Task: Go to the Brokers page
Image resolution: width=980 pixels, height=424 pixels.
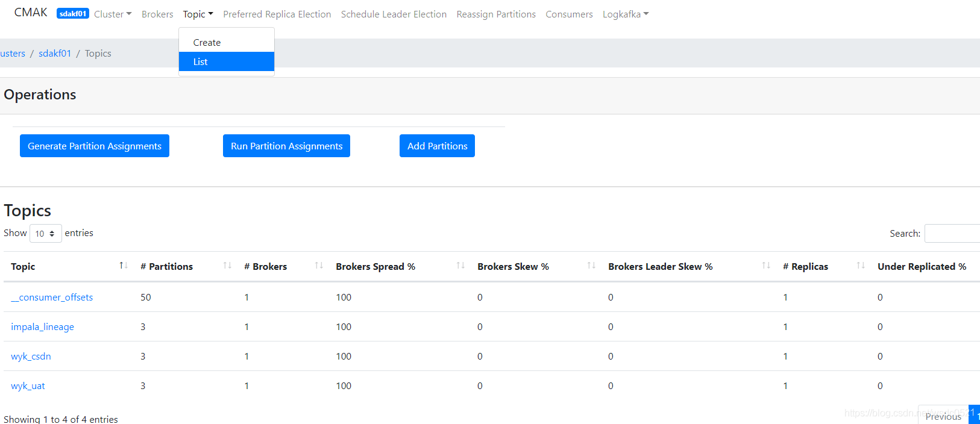Action: (x=157, y=14)
